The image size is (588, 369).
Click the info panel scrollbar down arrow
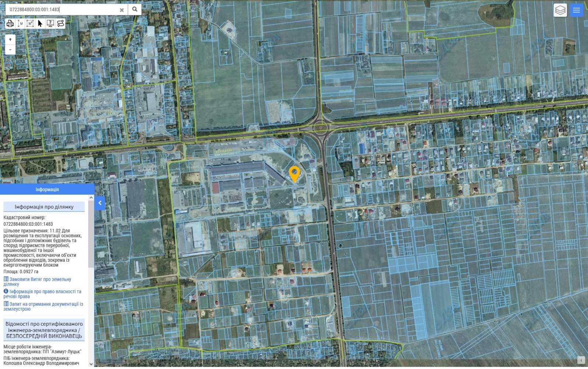[91, 364]
